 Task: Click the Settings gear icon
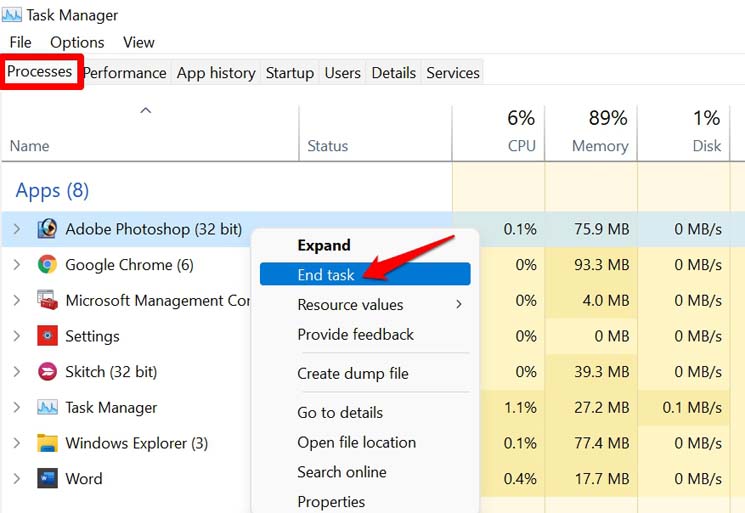coord(46,336)
